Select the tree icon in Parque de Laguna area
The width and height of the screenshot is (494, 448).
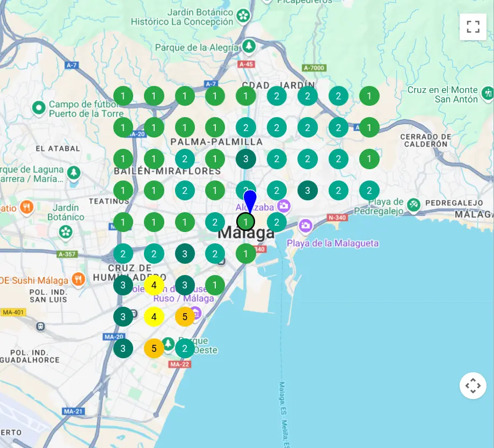pyautogui.click(x=74, y=172)
